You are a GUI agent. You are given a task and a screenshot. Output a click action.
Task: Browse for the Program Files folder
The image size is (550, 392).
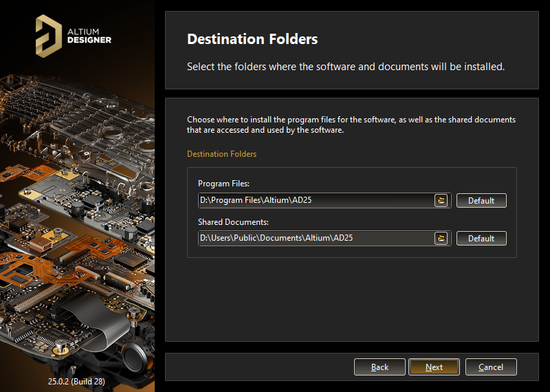click(441, 200)
